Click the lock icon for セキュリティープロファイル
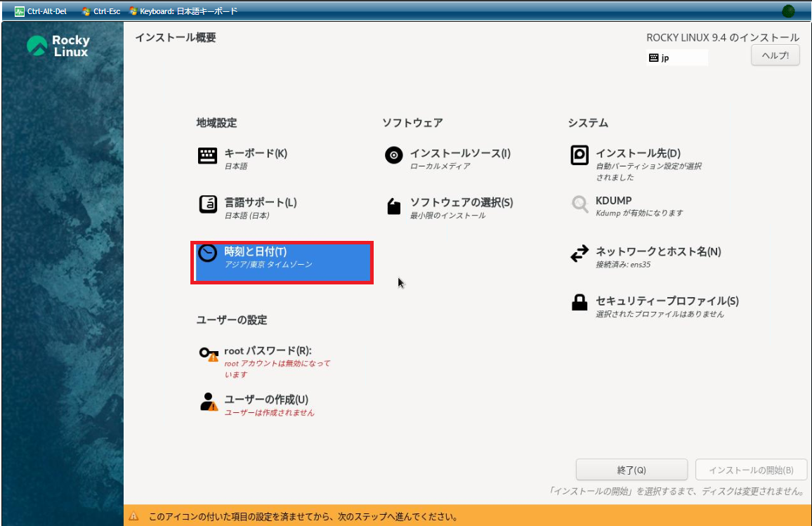The height and width of the screenshot is (526, 812). tap(579, 303)
